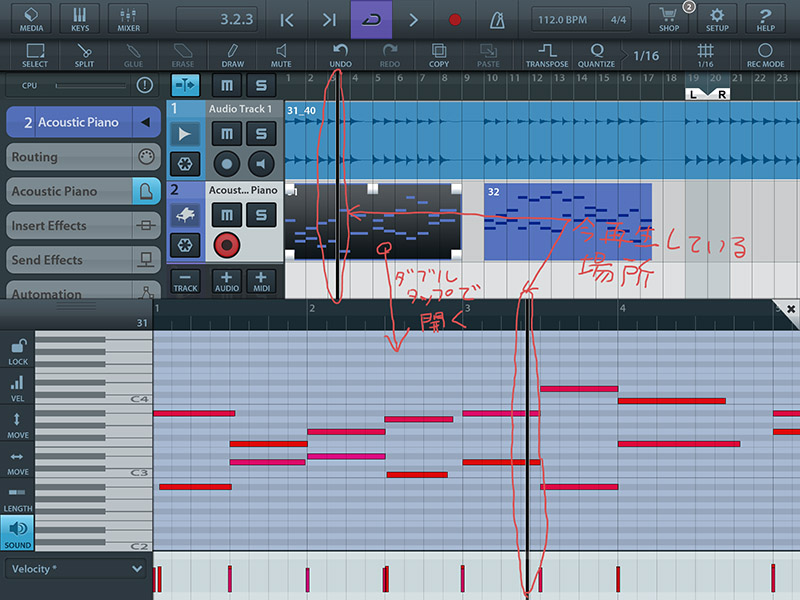Viewport: 800px width, 600px height.
Task: Toggle the metronome click
Action: (497, 20)
